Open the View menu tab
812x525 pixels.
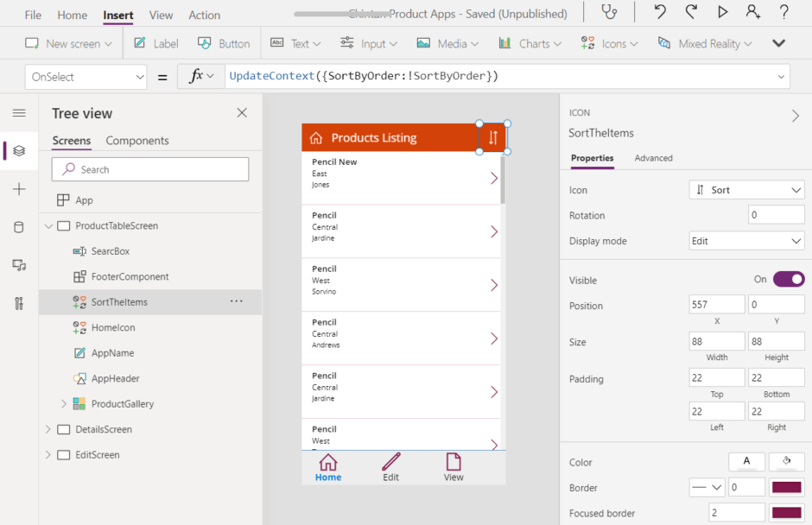pos(161,15)
